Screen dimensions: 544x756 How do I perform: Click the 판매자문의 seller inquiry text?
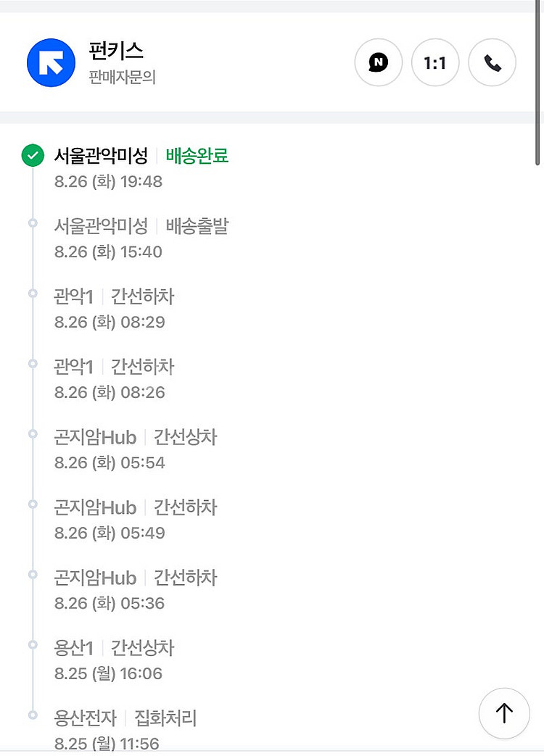click(x=122, y=77)
